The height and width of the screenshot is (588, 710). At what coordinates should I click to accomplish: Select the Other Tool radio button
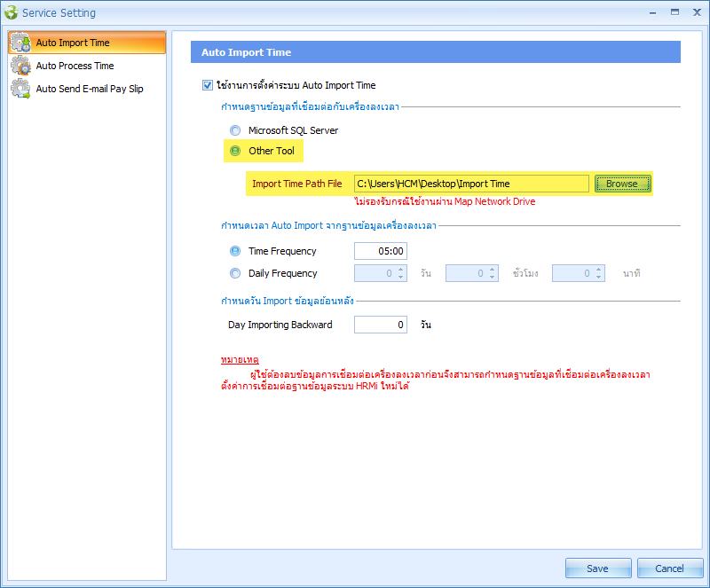(x=235, y=151)
